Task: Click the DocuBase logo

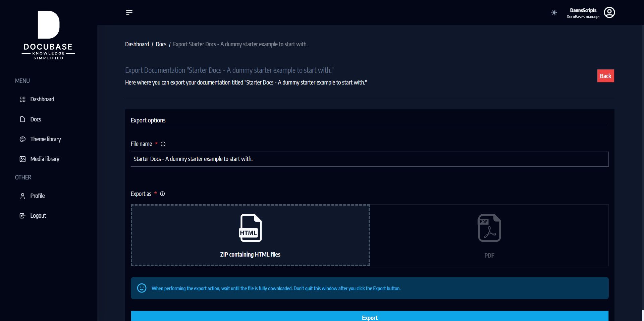Action: [48, 35]
